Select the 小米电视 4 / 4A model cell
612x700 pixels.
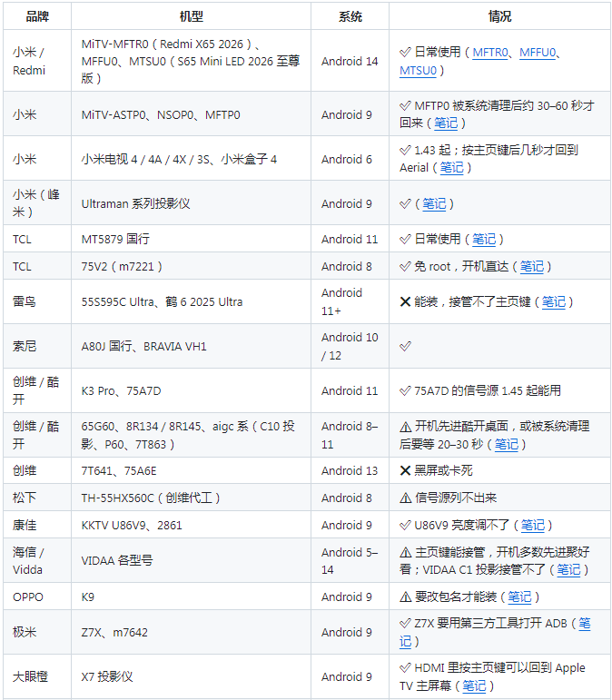[x=191, y=159]
